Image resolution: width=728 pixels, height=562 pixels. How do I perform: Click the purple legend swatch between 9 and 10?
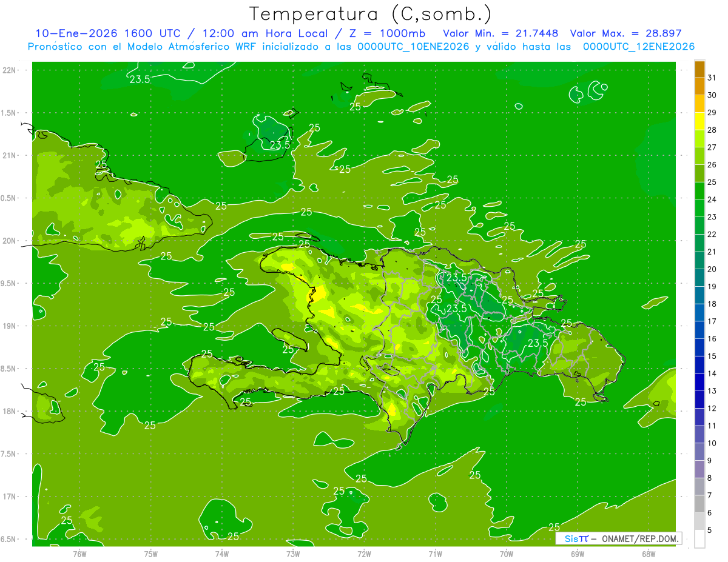click(699, 452)
